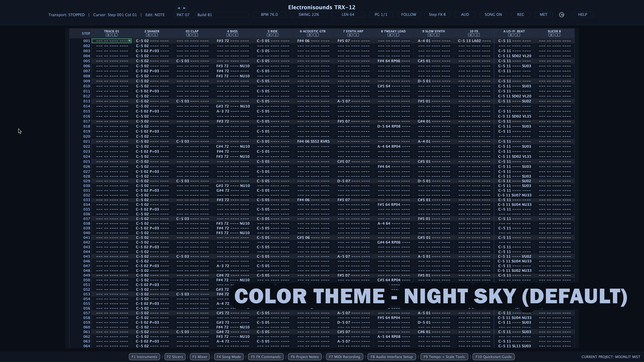Solo the TRACK 01 track
This screenshot has height=362, width=644.
coord(115,35)
